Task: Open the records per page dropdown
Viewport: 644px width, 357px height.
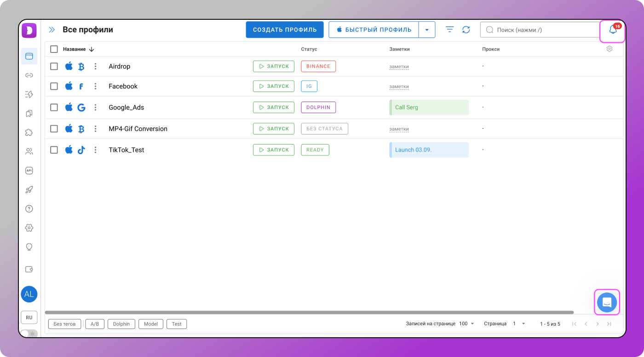Action: 466,324
